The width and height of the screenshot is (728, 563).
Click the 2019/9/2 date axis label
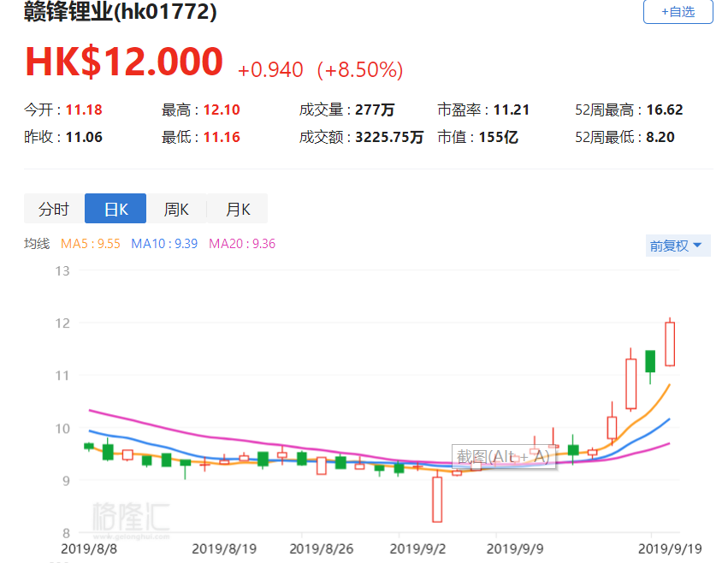pos(417,549)
